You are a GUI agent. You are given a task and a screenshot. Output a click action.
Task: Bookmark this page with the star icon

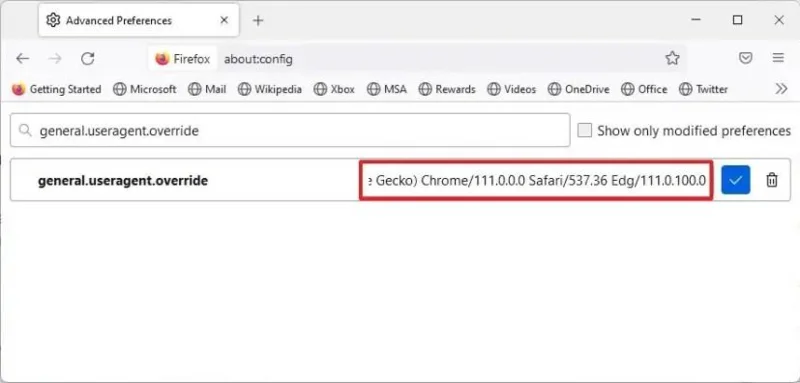672,58
